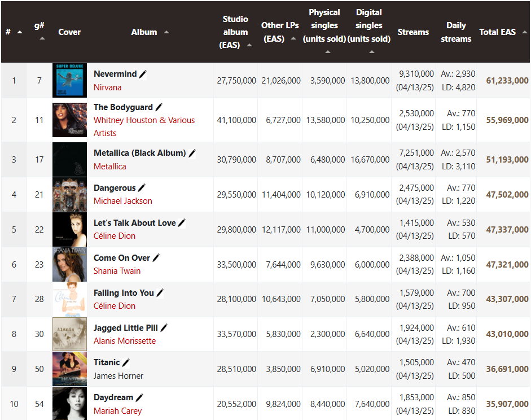Click the Titanic album title
Screen dimensions: 531x420
107,362
